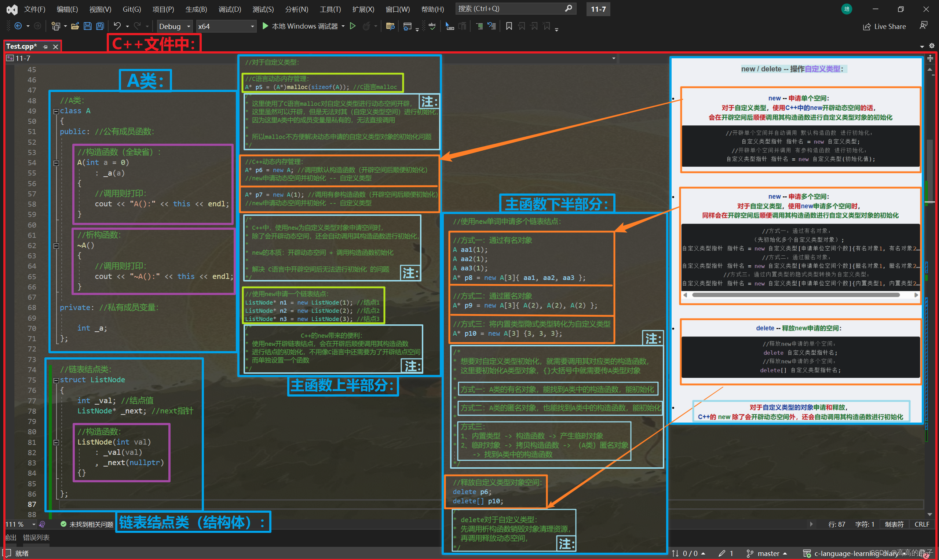Switch to the 错误列表 tab
This screenshot has height=560, width=939.
pyautogui.click(x=36, y=537)
